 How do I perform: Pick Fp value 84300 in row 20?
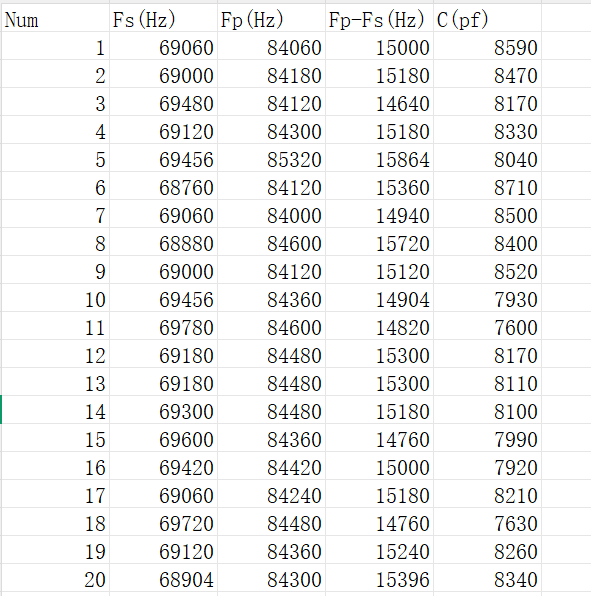coord(271,578)
